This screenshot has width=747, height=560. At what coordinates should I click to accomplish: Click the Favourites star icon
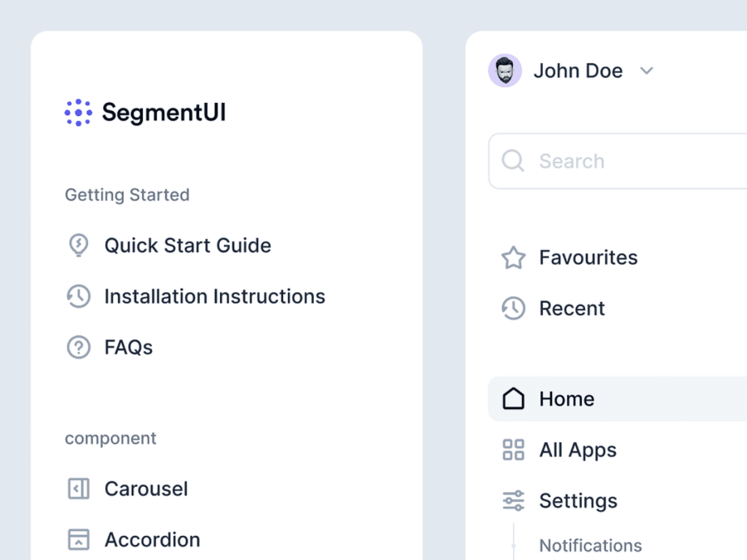(x=514, y=258)
